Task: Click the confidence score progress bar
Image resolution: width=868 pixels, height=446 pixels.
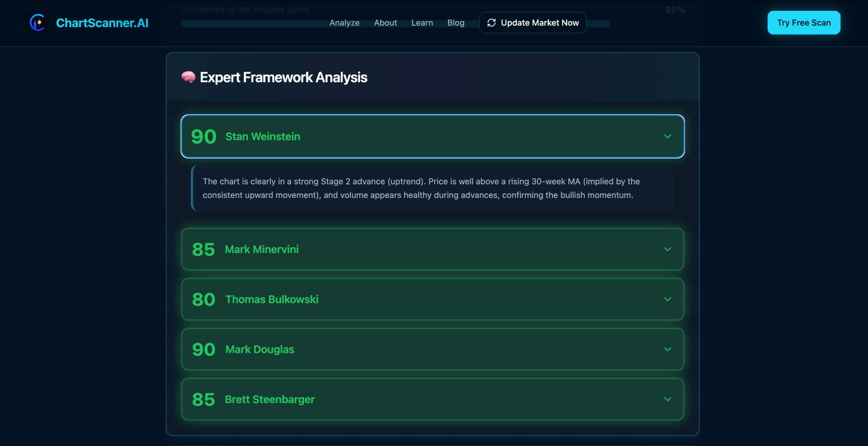Action: tap(395, 23)
